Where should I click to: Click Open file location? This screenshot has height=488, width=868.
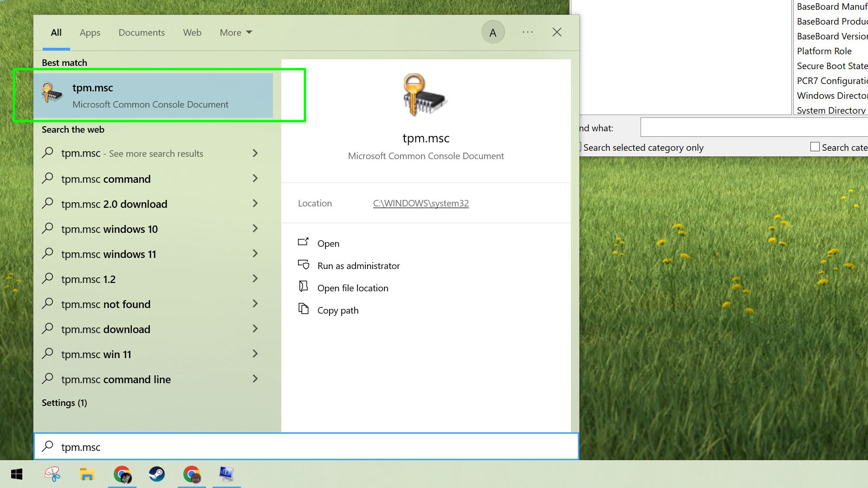point(352,288)
